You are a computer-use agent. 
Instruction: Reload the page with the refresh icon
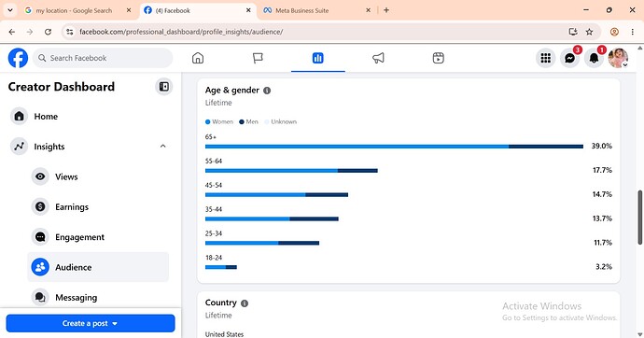tap(48, 32)
